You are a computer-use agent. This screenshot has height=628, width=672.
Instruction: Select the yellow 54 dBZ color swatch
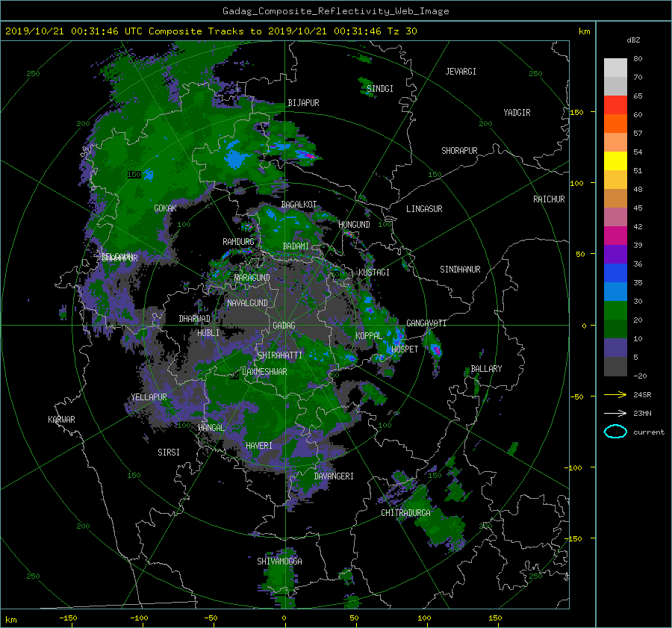[615, 161]
